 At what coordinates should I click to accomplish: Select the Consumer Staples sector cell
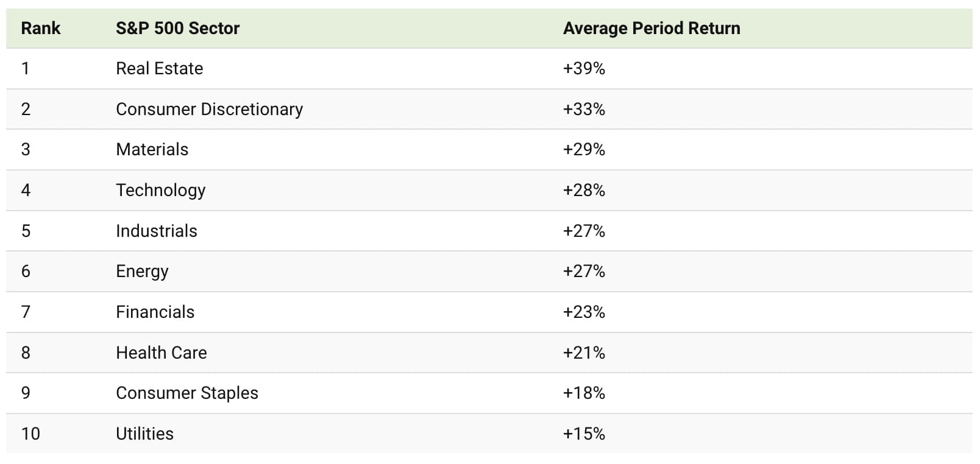point(186,393)
